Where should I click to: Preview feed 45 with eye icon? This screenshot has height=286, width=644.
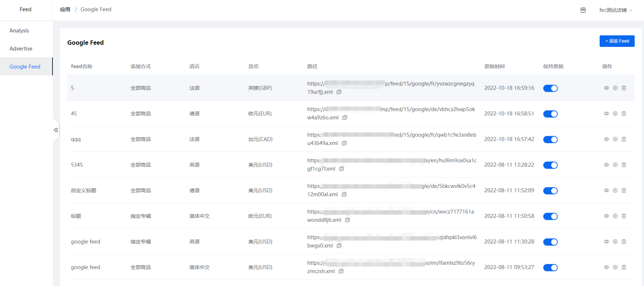[606, 114]
